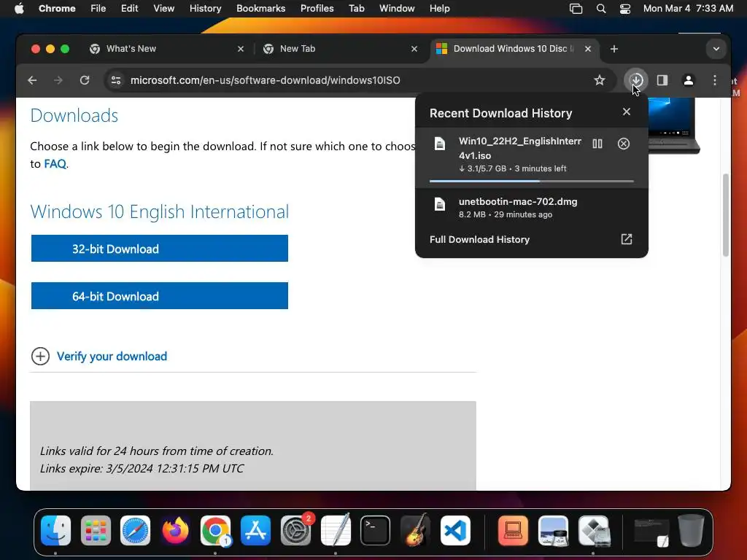Open the Chrome application menu
The height and width of the screenshot is (560, 747).
tap(57, 9)
